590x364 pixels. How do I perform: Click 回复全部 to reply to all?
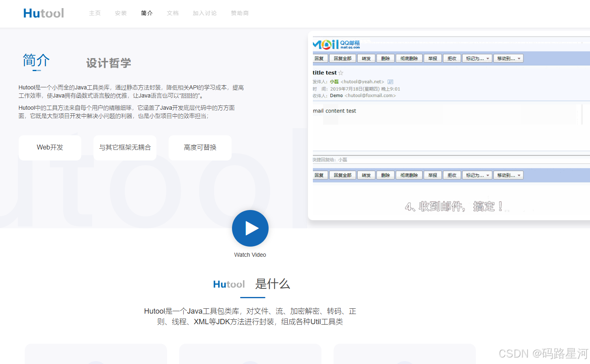[x=343, y=58]
